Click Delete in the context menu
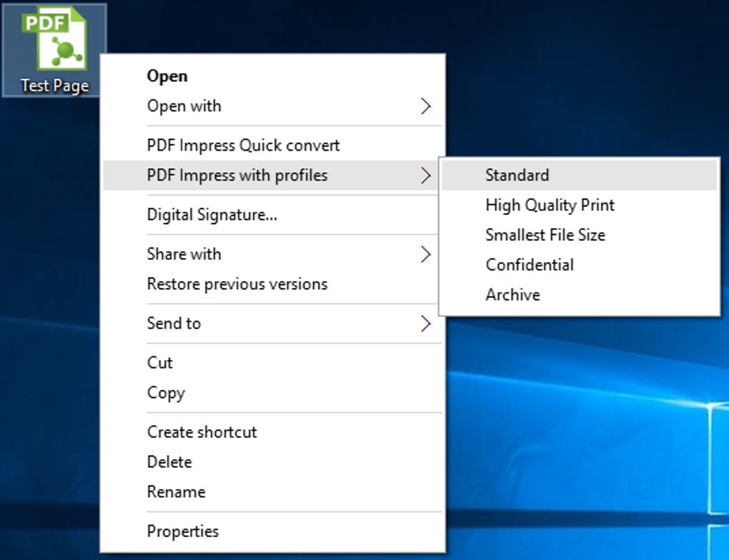The width and height of the screenshot is (729, 560). [272, 462]
